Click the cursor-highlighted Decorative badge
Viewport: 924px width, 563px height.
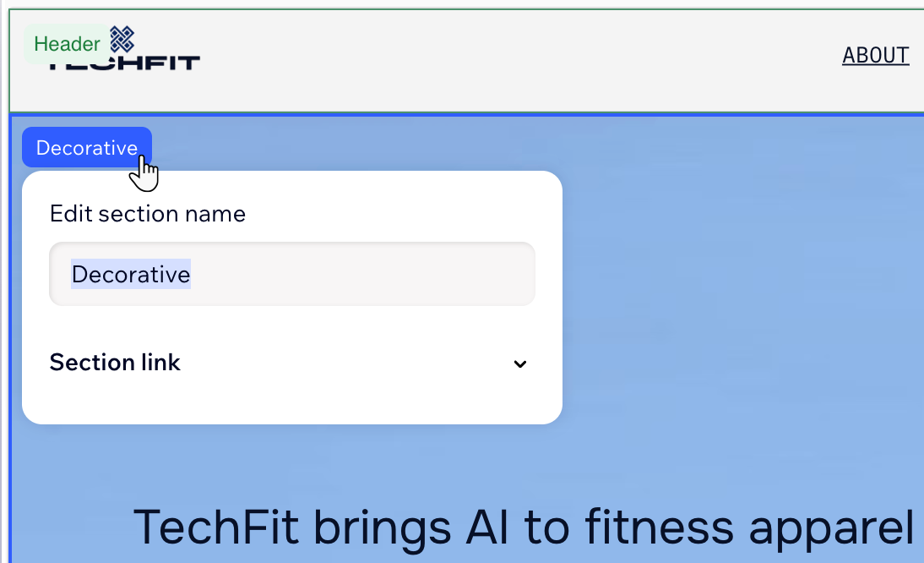point(86,146)
